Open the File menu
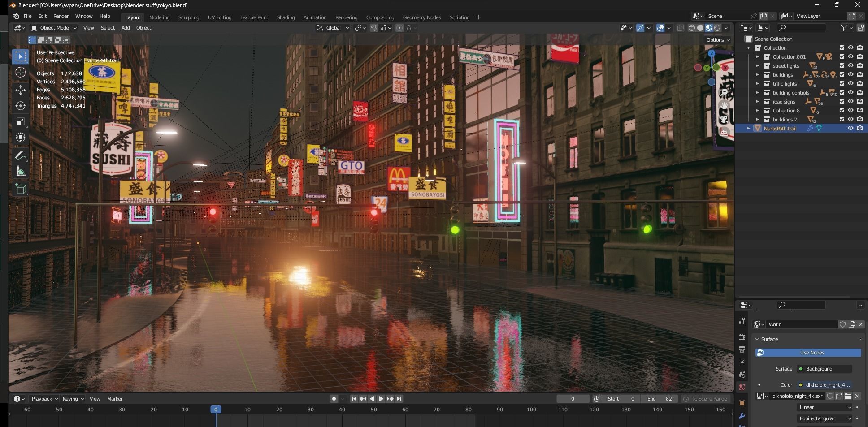 point(27,16)
